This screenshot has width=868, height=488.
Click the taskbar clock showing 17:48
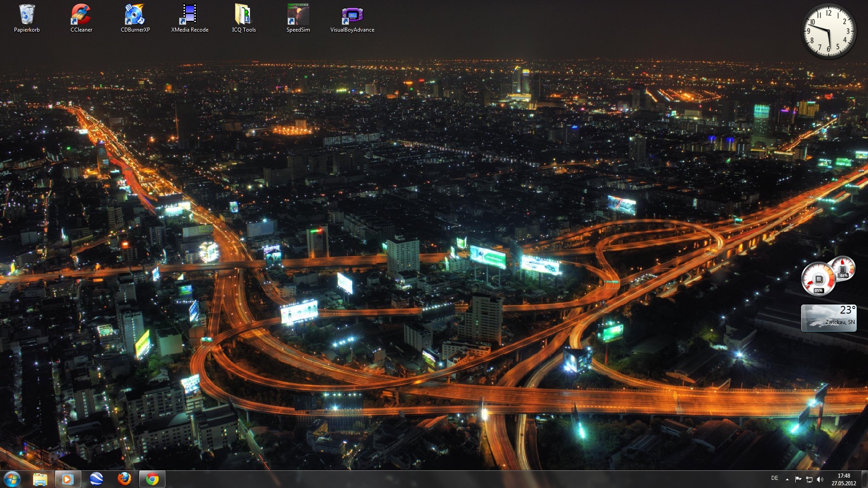coord(844,479)
